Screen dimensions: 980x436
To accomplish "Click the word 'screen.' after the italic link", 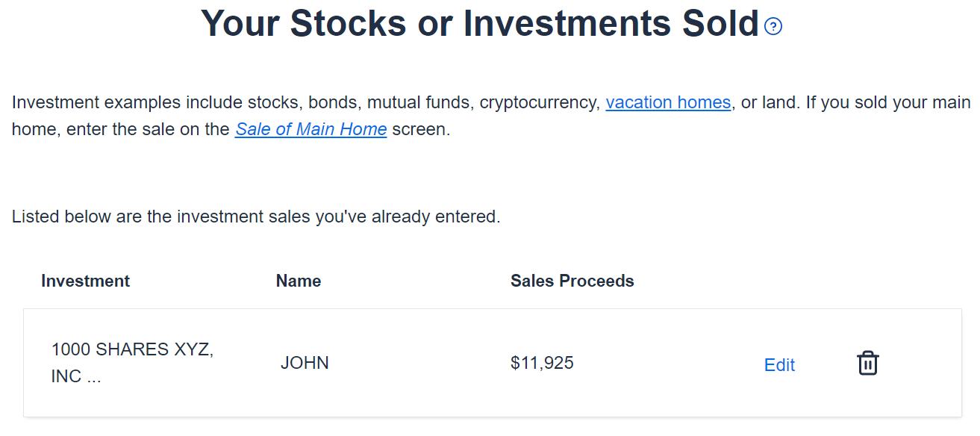I will pyautogui.click(x=421, y=129).
